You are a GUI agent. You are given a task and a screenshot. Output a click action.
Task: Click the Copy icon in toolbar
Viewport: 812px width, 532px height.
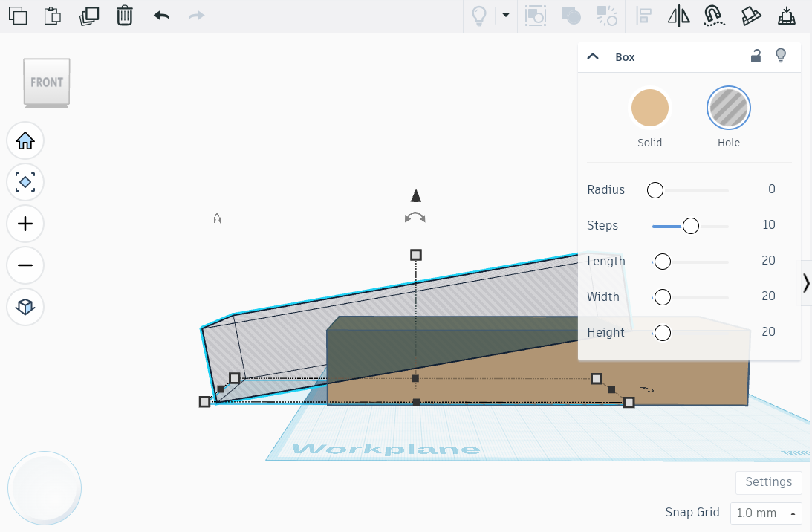[18, 16]
